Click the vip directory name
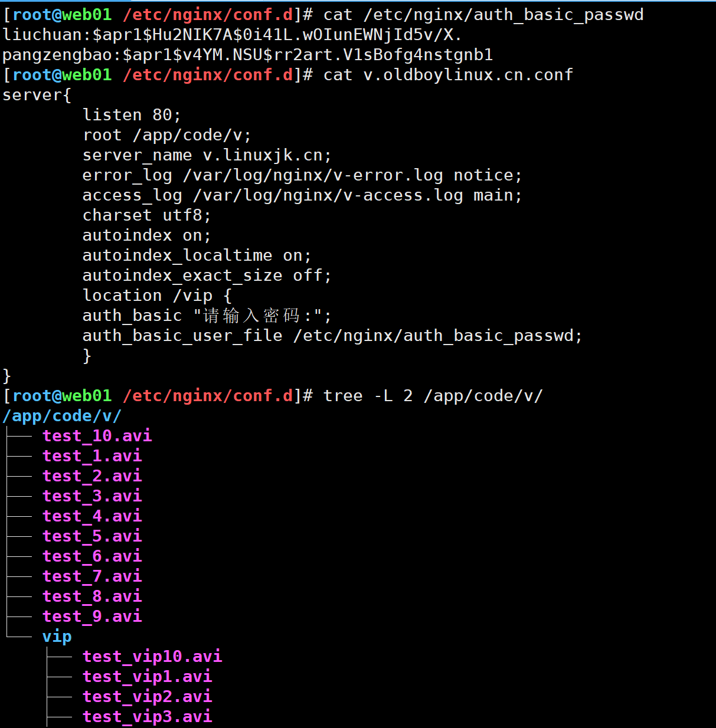Viewport: 716px width, 728px height. (57, 637)
